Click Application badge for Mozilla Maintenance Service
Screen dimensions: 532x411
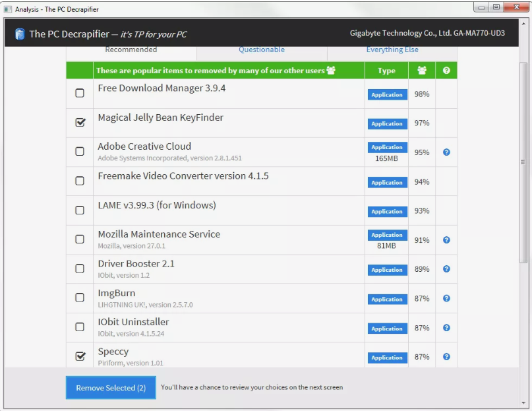[387, 235]
